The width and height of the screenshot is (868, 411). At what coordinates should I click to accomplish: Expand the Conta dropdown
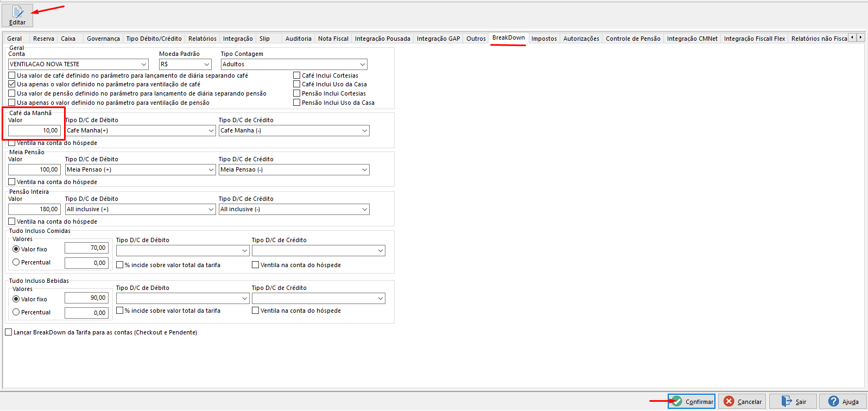[144, 64]
